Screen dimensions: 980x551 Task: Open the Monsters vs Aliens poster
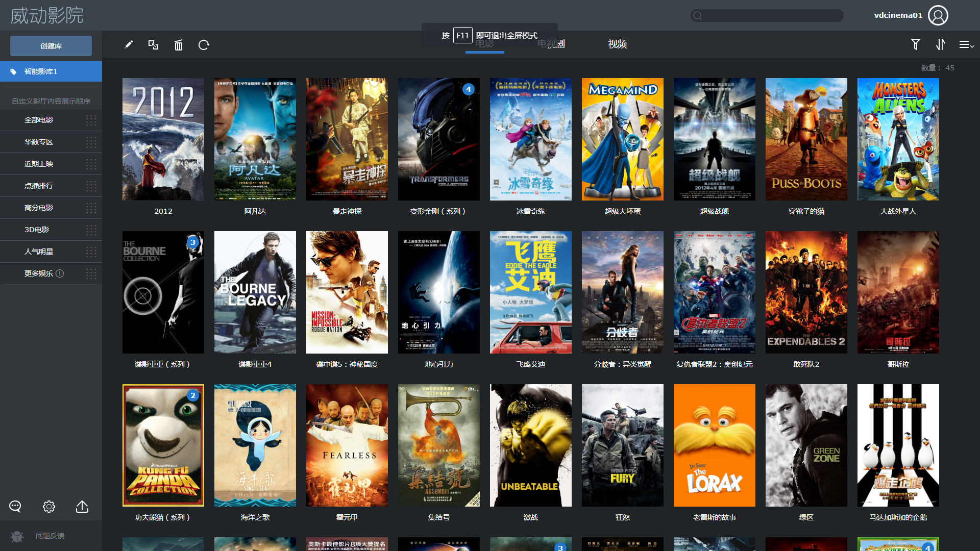tap(898, 139)
